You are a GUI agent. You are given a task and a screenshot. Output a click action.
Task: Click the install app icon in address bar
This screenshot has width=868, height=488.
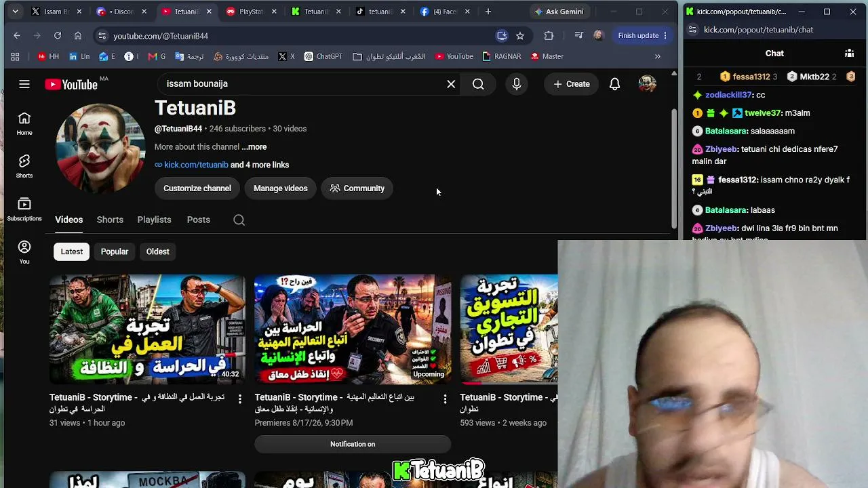(x=502, y=36)
